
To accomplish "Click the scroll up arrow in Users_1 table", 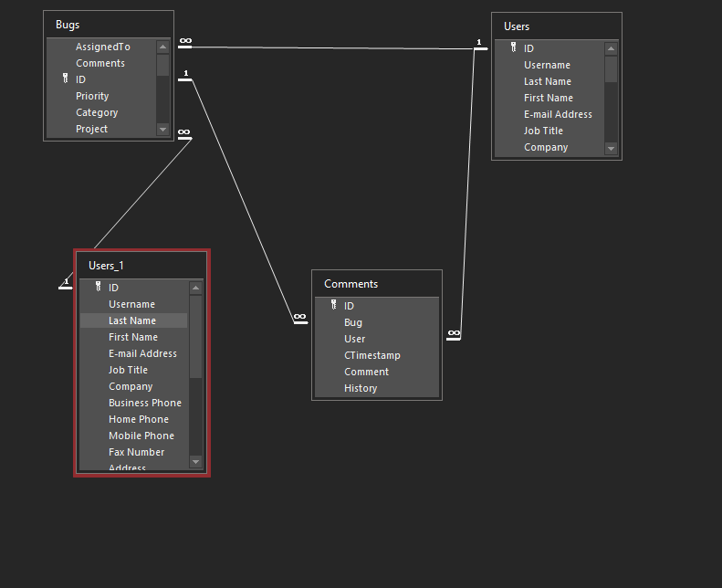I will pos(195,289).
